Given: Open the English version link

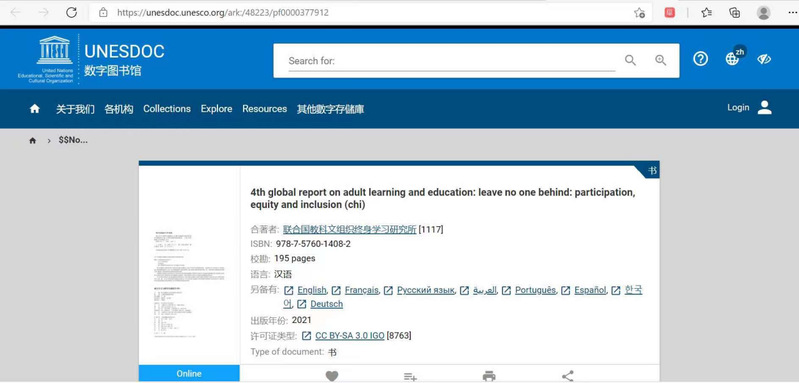Looking at the screenshot, I should pos(312,290).
